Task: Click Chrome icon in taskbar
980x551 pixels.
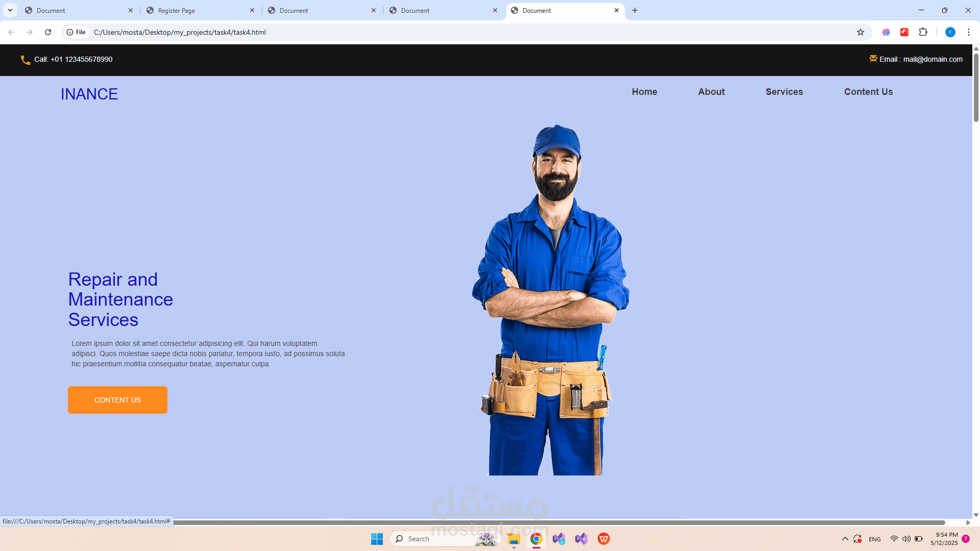Action: click(x=536, y=539)
